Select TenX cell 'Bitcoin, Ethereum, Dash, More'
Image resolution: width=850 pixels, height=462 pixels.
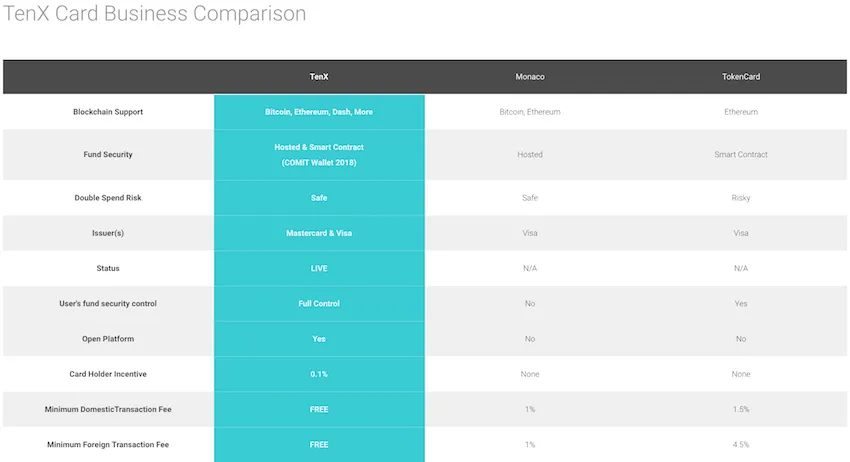(319, 112)
